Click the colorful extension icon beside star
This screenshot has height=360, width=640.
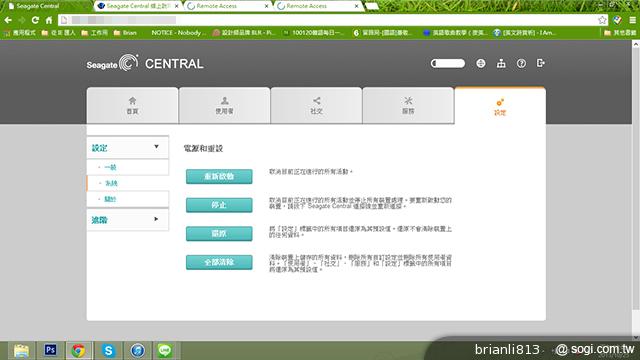pyautogui.click(x=618, y=20)
